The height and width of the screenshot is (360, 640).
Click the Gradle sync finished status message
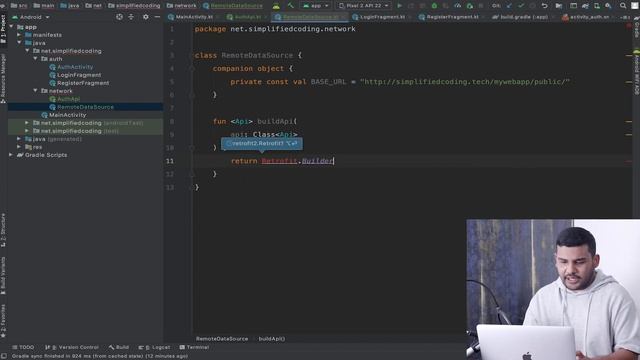point(100,356)
